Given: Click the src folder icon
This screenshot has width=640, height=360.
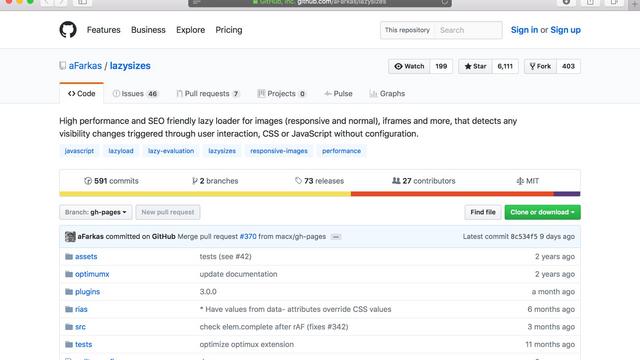Looking at the screenshot, I should tap(69, 327).
